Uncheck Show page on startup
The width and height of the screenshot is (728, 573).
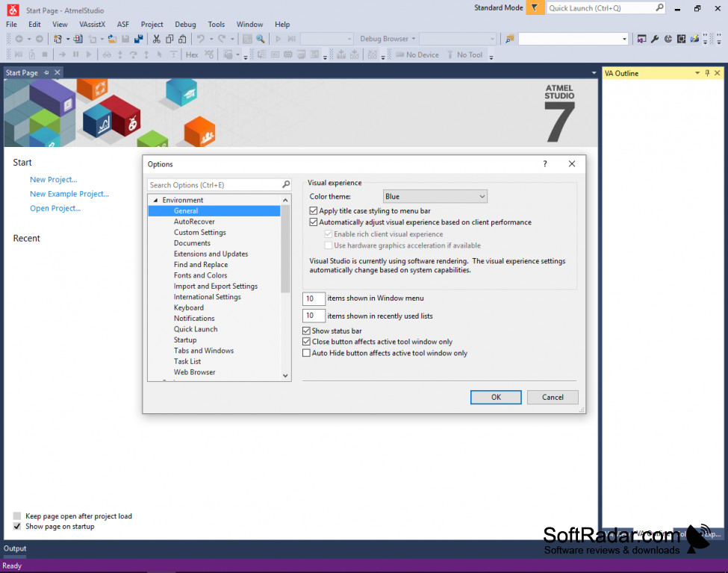[x=17, y=526]
